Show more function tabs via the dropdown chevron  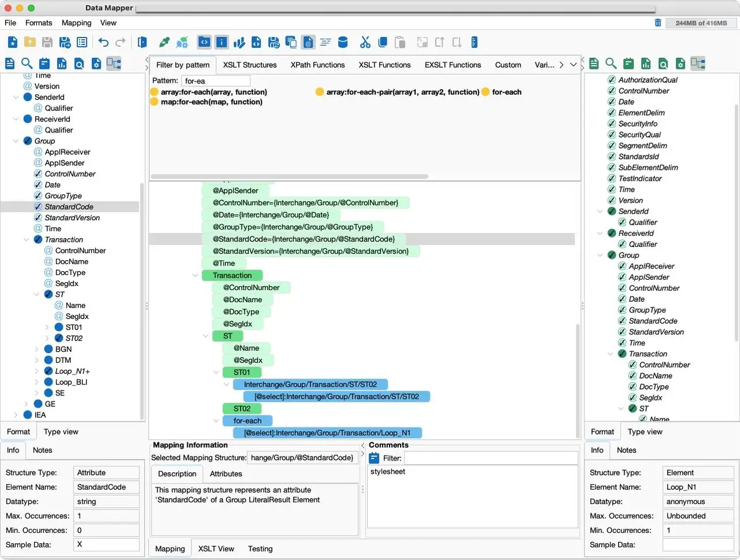pos(573,65)
